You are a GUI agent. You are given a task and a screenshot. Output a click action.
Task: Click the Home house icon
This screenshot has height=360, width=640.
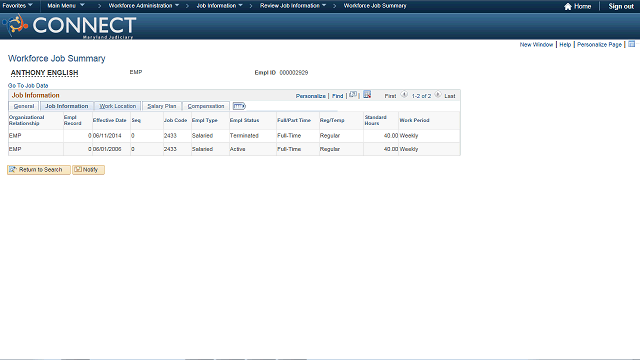568,6
